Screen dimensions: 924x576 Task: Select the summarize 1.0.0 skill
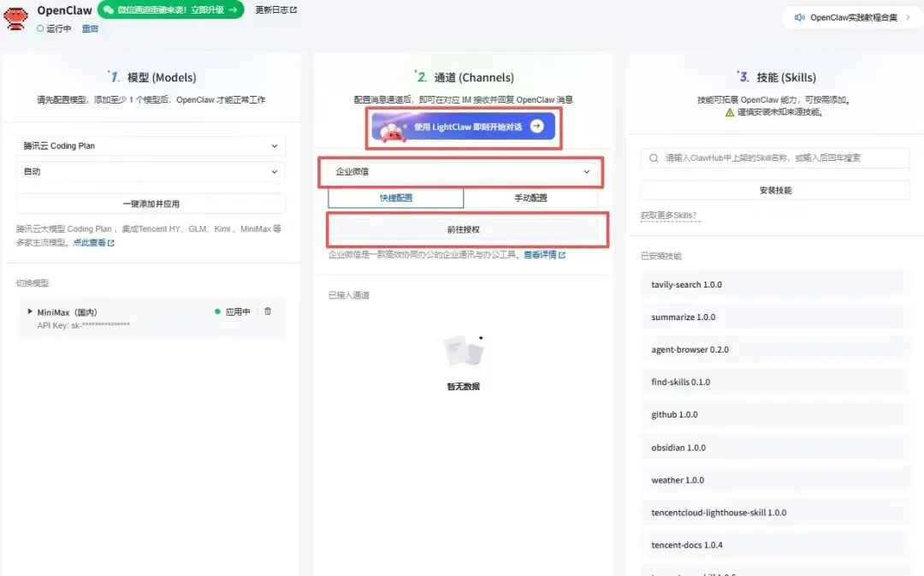(775, 318)
